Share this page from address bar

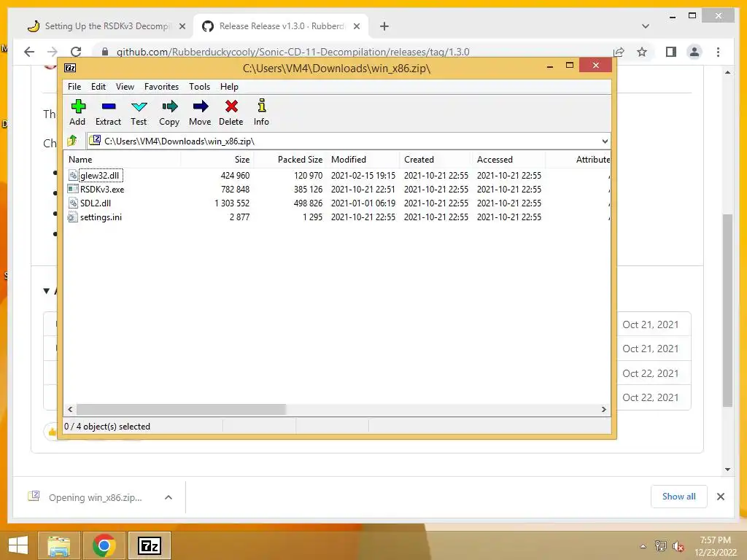tap(619, 52)
